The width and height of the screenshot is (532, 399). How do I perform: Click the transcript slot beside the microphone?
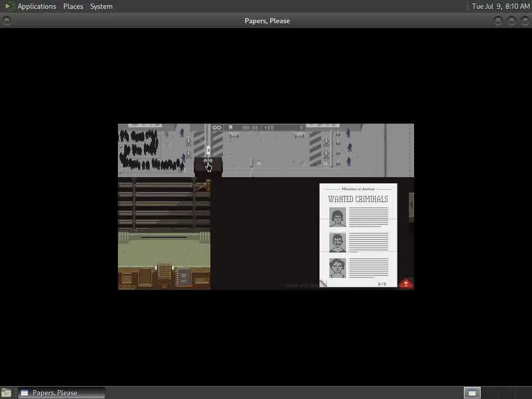tap(145, 277)
